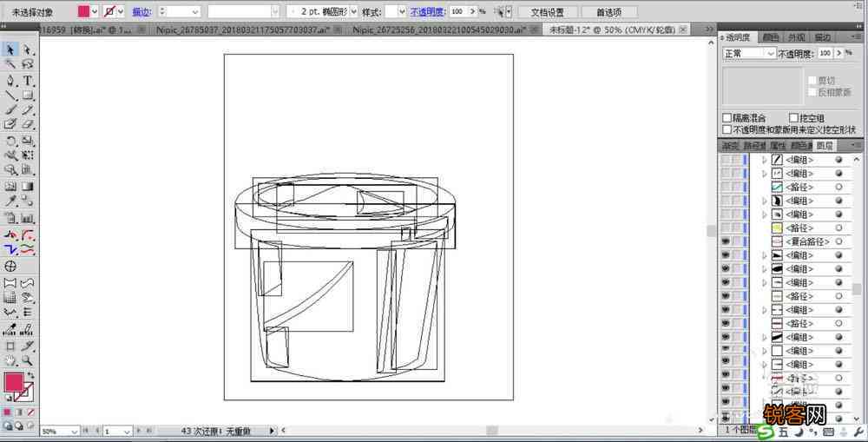Screen dimensions: 868x442
Task: Check the 挖空组 checkbox
Action: (793, 118)
